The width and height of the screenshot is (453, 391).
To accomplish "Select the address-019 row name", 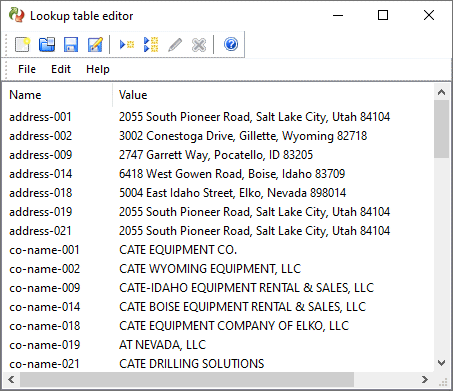I will 40,212.
